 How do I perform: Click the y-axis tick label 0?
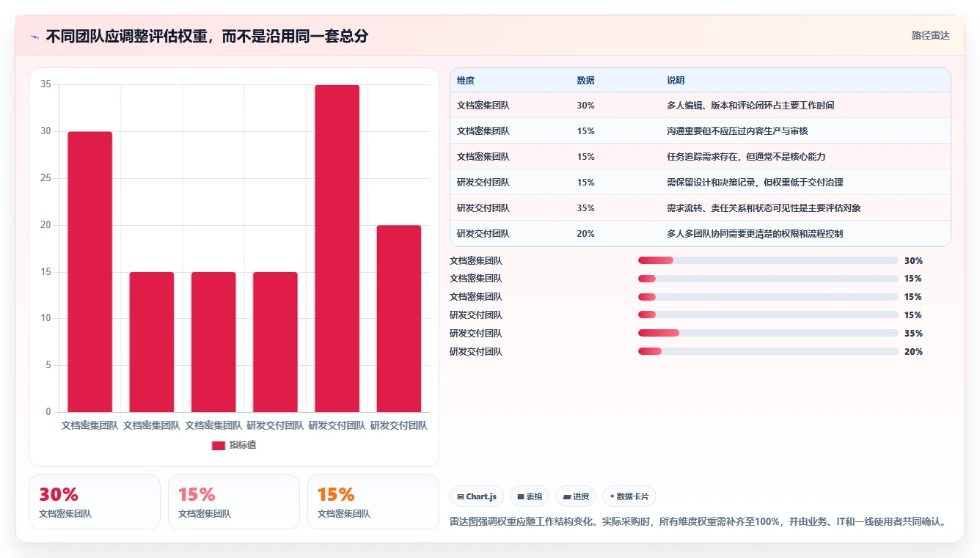pyautogui.click(x=48, y=412)
